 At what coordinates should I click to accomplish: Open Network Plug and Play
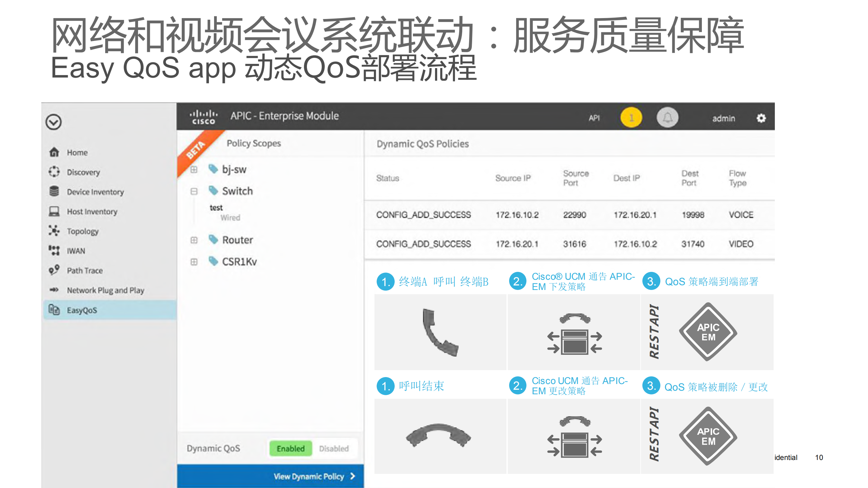106,290
